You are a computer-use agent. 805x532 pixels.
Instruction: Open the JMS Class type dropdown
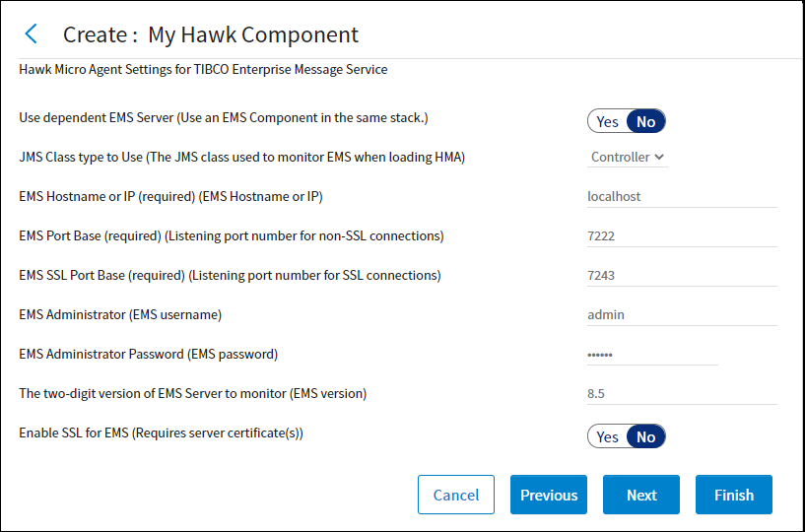coord(628,157)
